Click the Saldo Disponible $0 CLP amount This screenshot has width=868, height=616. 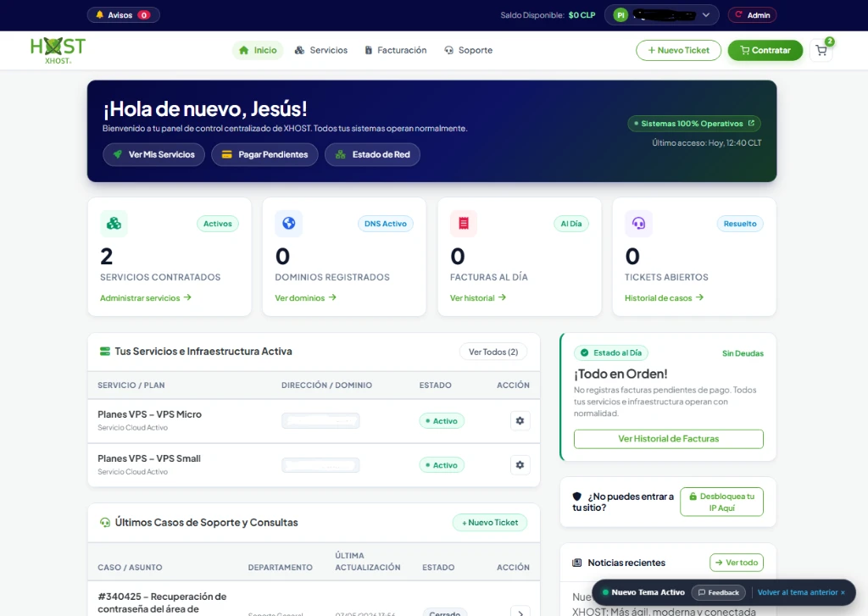coord(581,15)
